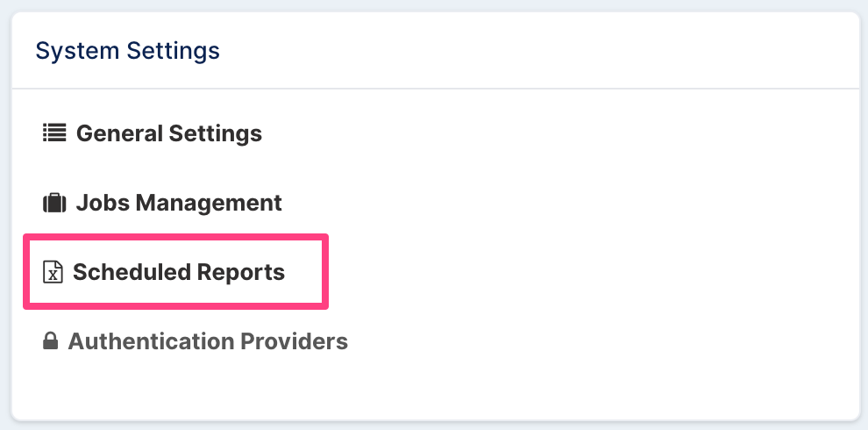
Task: Click the briefcase icon for Jobs Management
Action: click(x=54, y=203)
